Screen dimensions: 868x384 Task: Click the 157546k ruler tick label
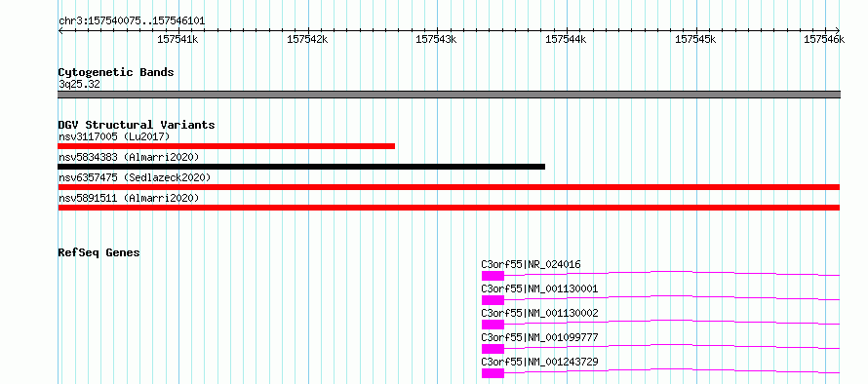824,39
